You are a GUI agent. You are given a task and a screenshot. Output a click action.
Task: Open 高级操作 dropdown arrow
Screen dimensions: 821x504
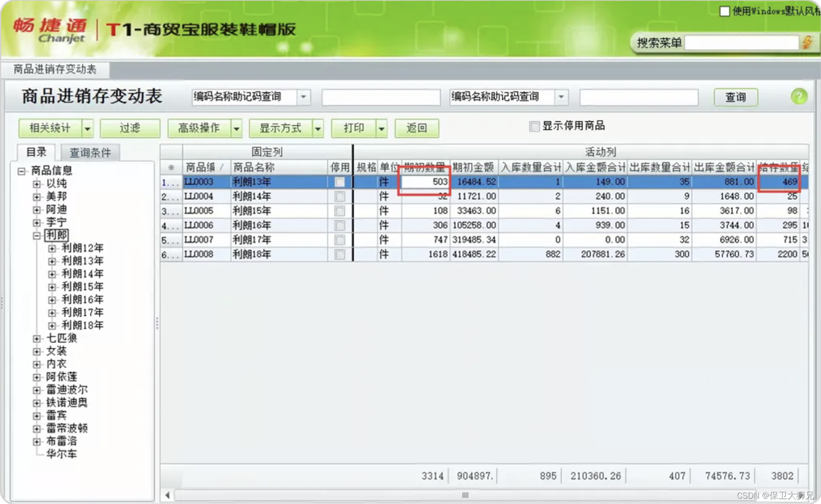[236, 128]
